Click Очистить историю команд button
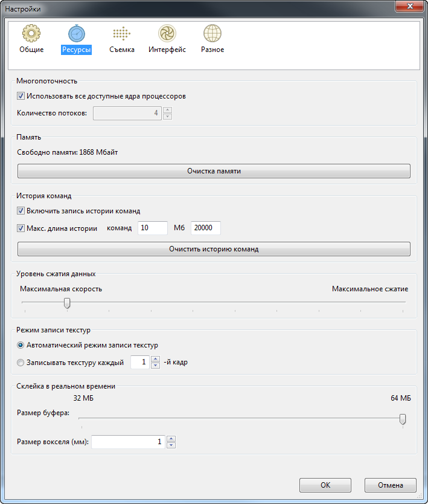 [x=214, y=249]
